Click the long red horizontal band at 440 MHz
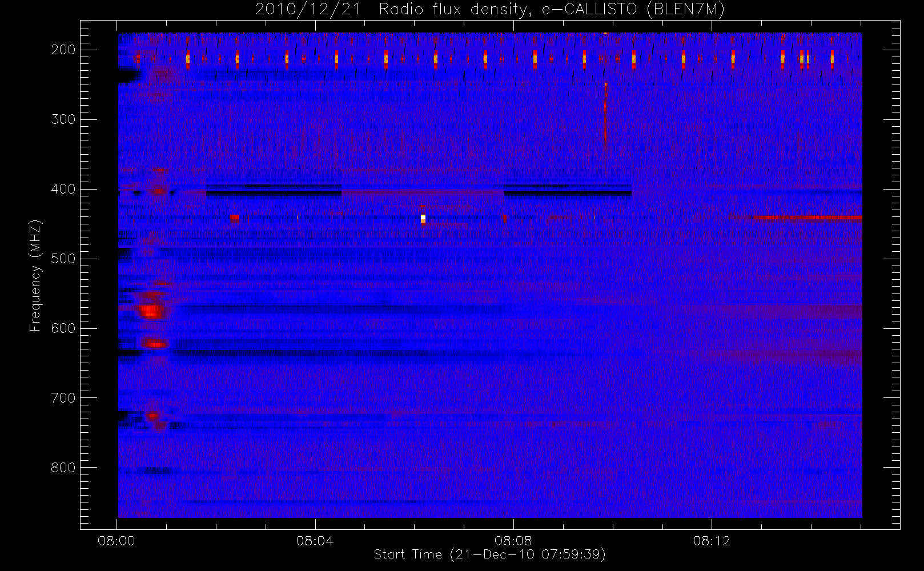924x571 pixels. click(808, 218)
